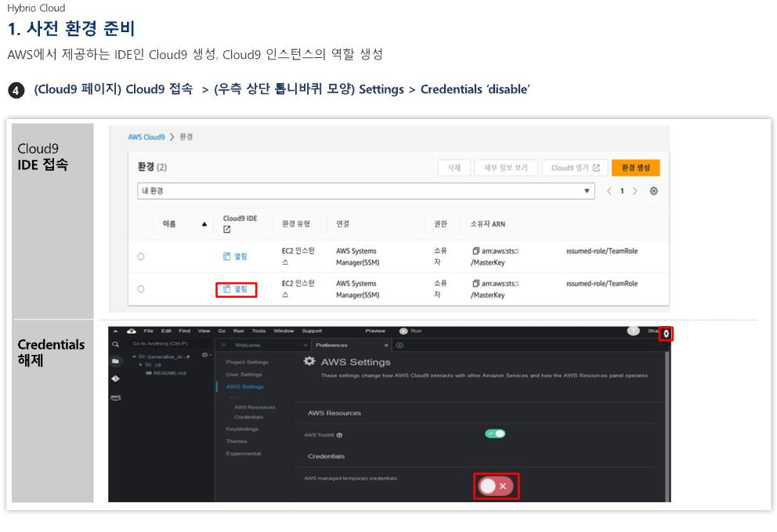Select AWS Resources sub-item in sidebar
The width and height of the screenshot is (777, 532).
click(255, 407)
